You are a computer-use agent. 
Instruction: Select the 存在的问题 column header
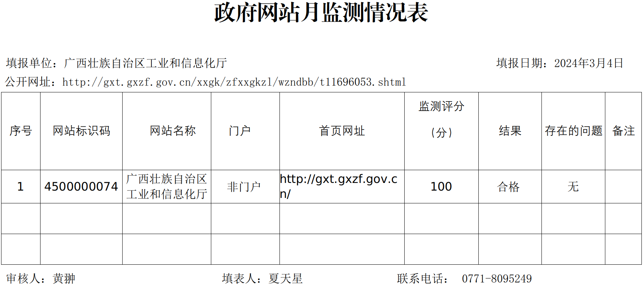click(573, 131)
